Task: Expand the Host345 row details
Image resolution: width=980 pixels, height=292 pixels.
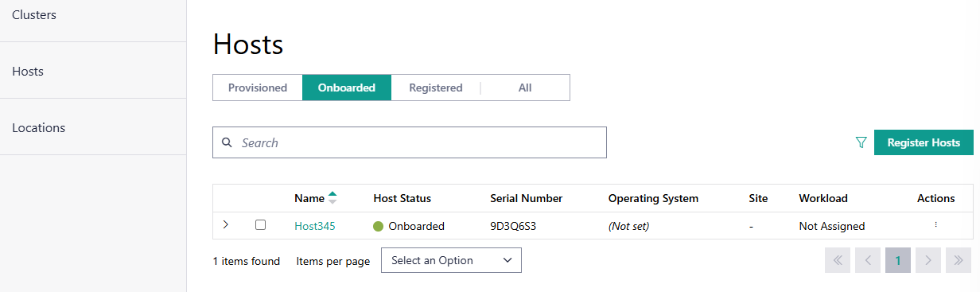Action: [x=226, y=225]
